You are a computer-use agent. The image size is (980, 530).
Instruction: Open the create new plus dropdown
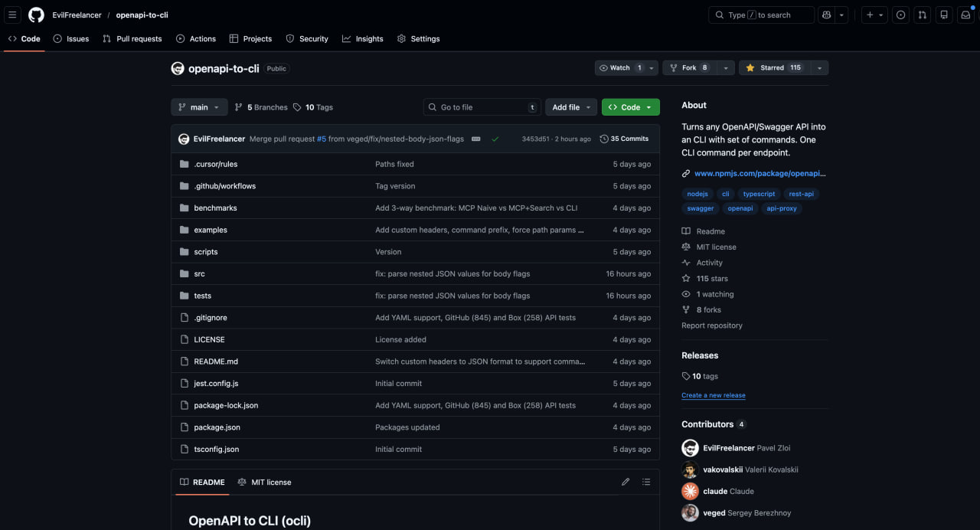(x=874, y=15)
